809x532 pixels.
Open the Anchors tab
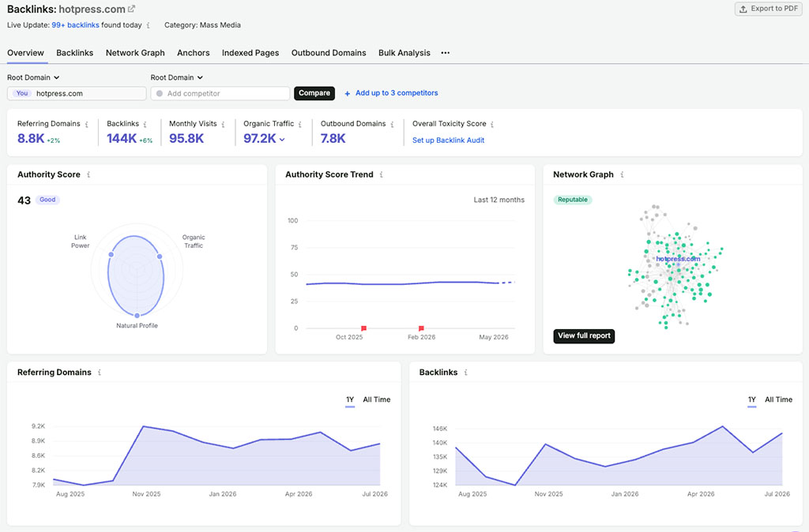[x=193, y=53]
